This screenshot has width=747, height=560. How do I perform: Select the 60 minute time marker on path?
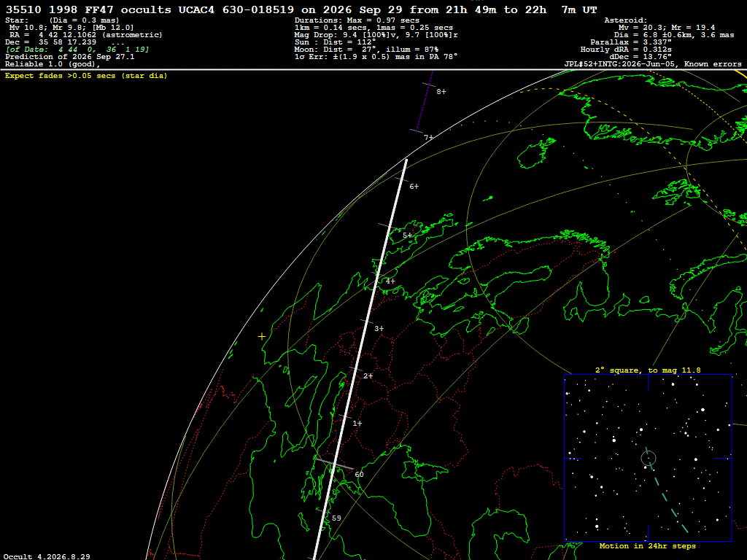pos(359,474)
